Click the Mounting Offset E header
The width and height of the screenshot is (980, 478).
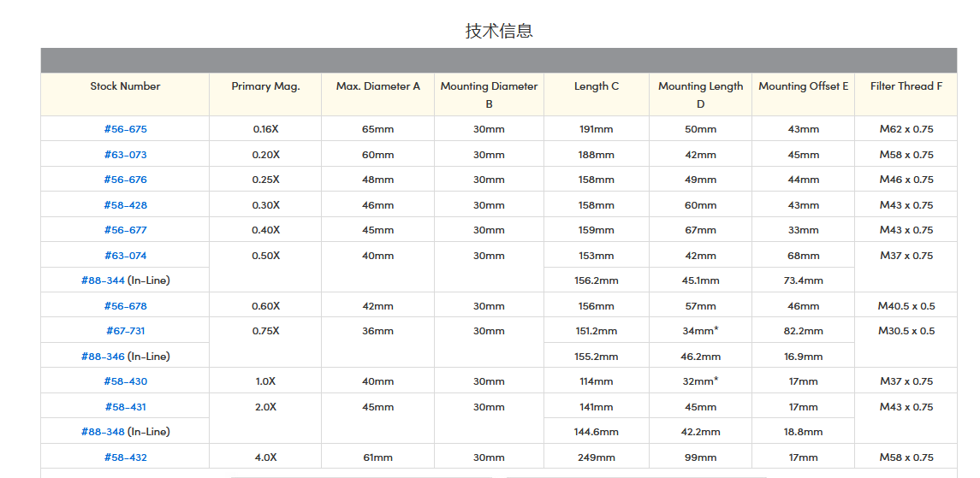point(803,86)
